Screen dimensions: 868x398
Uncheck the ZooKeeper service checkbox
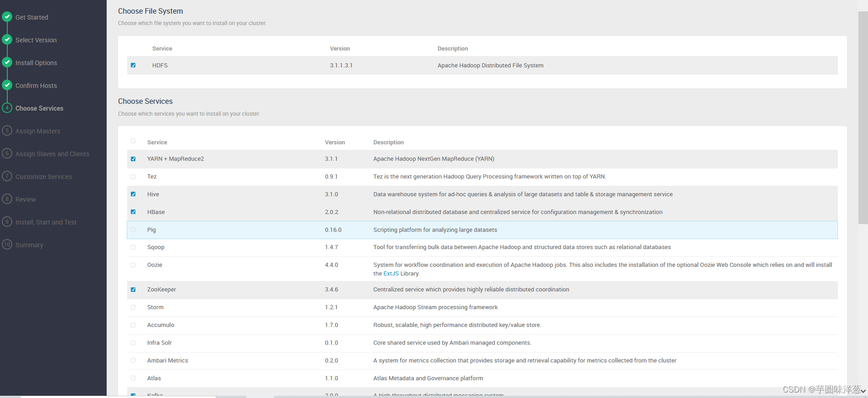(x=133, y=290)
